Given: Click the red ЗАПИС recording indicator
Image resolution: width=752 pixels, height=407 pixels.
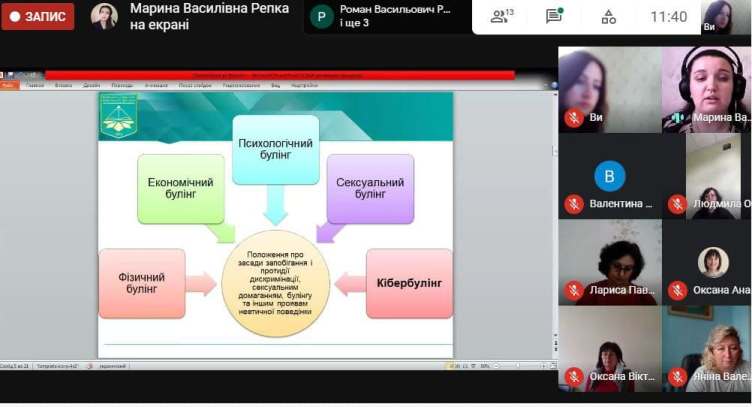Looking at the screenshot, I should (x=38, y=17).
